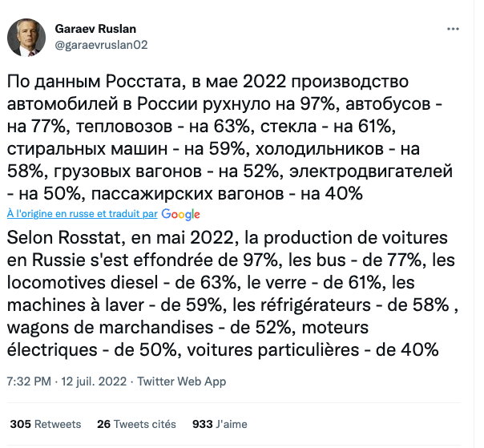Click the number 305 in the retweet count

(19, 424)
